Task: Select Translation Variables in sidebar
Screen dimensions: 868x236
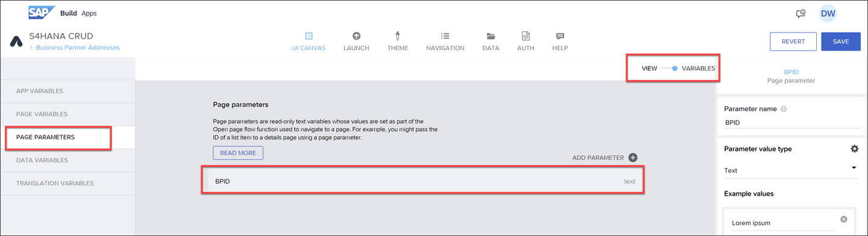Action: 68,183
